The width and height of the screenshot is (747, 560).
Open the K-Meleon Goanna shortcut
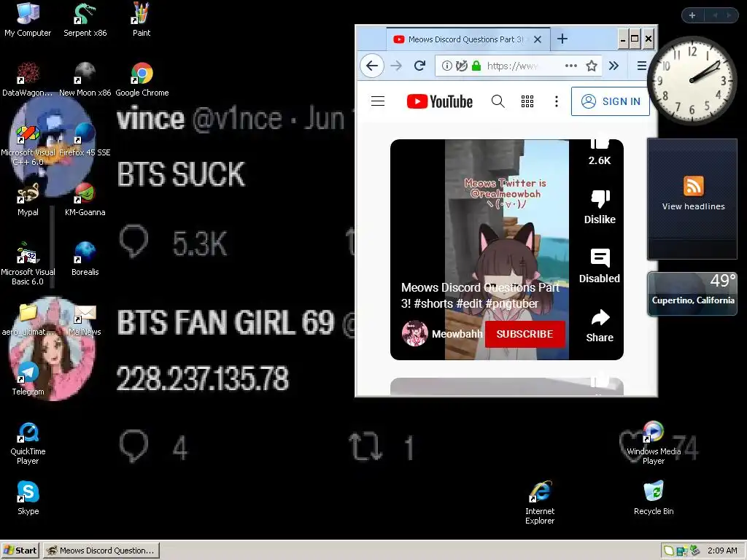85,199
